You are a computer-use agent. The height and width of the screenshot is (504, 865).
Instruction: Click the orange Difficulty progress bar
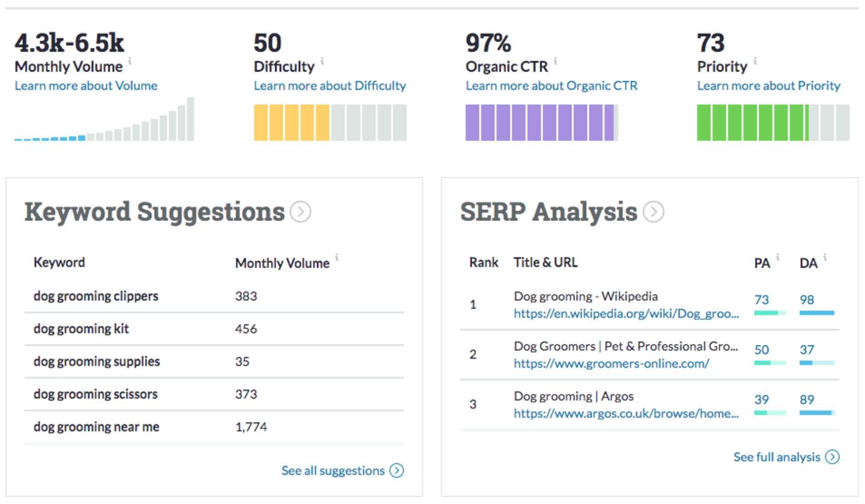tap(291, 122)
